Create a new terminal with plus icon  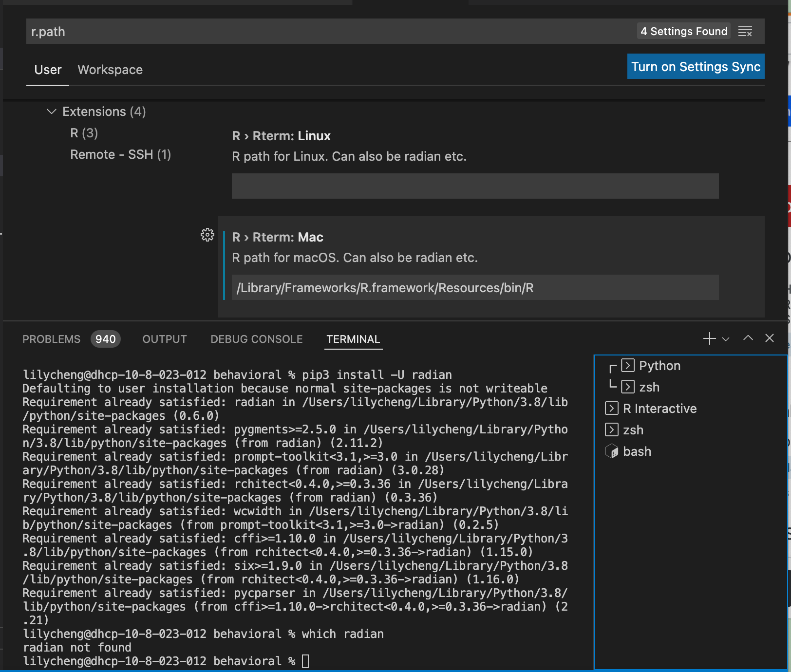(709, 338)
